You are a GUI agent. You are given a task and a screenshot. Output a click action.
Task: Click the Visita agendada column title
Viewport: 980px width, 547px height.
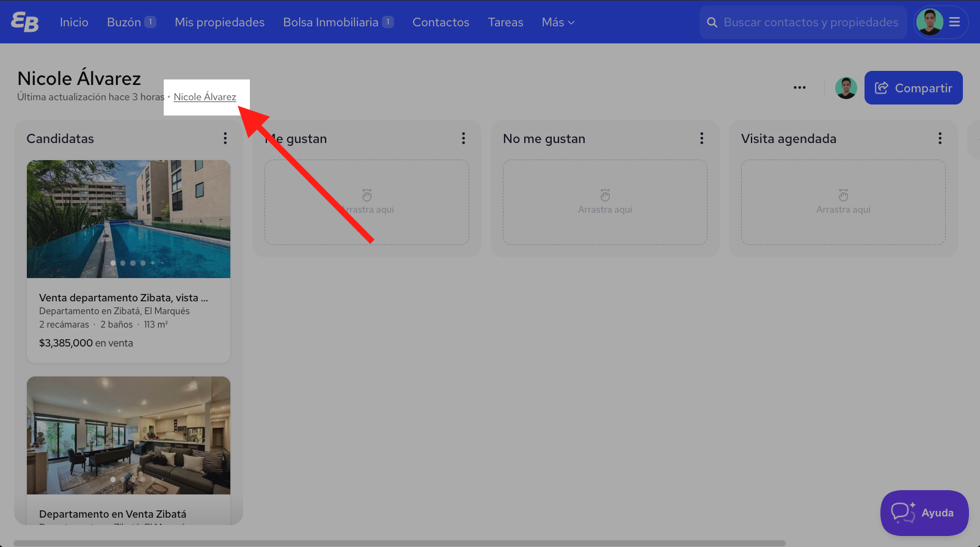click(x=789, y=139)
